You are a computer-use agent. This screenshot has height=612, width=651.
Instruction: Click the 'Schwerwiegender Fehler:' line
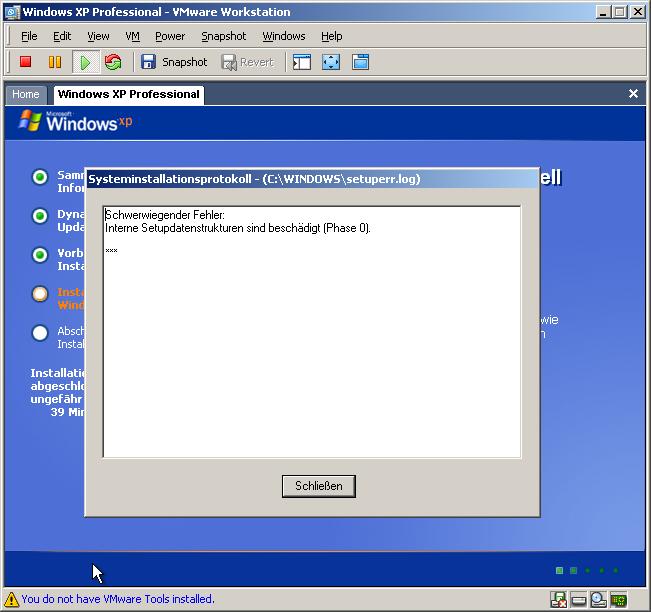[165, 215]
